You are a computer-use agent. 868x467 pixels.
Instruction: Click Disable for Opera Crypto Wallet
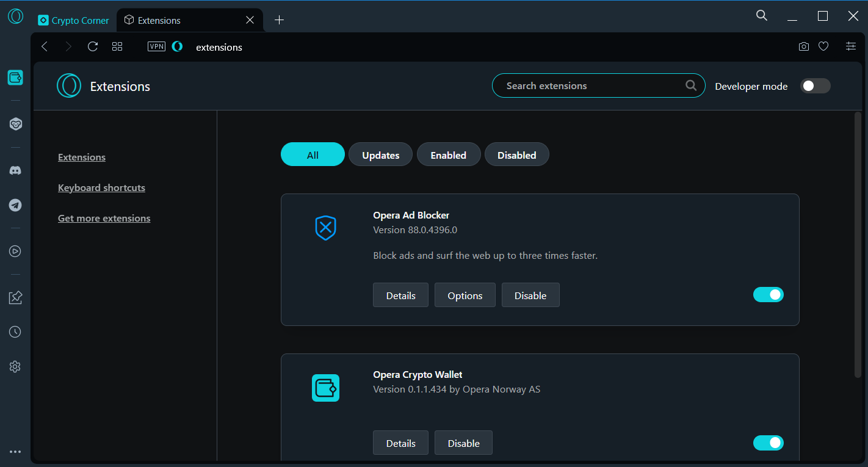(464, 443)
